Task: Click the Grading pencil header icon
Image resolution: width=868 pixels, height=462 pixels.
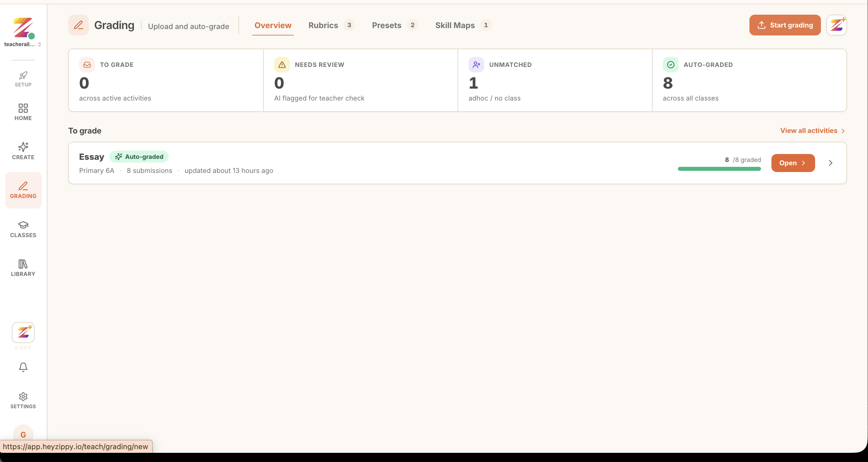Action: [x=79, y=25]
